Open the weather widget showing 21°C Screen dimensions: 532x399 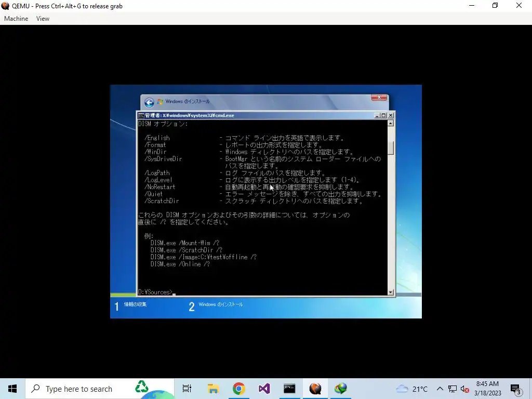[411, 389]
